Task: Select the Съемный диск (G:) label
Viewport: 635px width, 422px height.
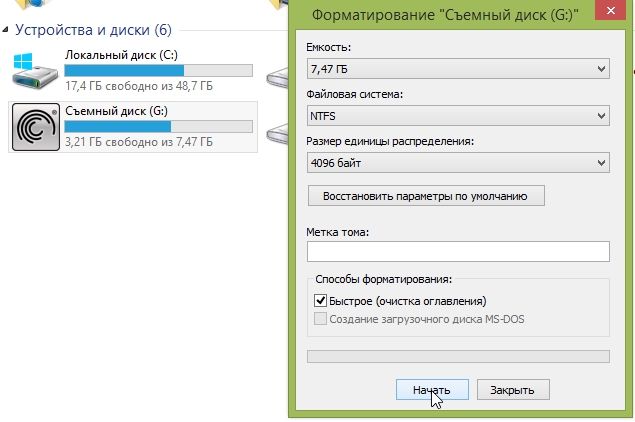Action: (117, 111)
